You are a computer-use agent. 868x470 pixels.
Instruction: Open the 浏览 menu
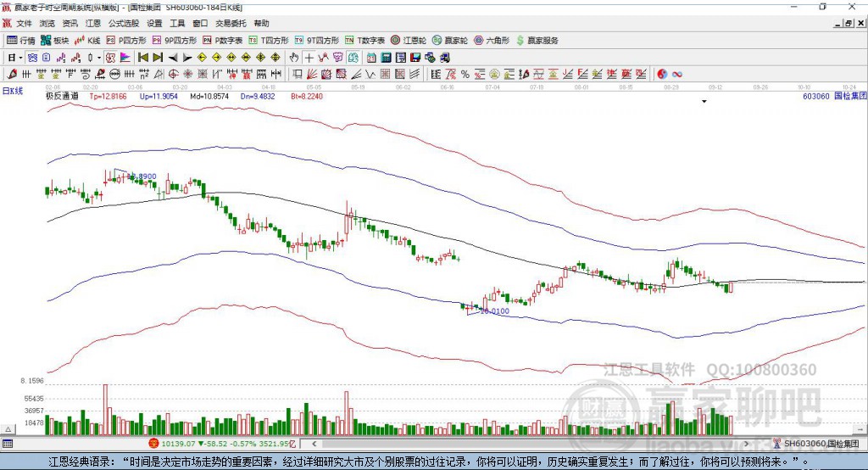pos(47,23)
